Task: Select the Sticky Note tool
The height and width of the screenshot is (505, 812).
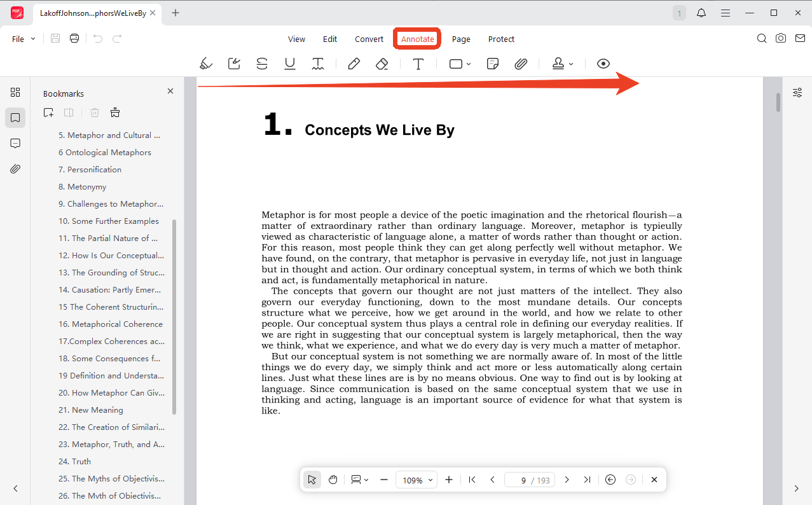Action: (492, 64)
